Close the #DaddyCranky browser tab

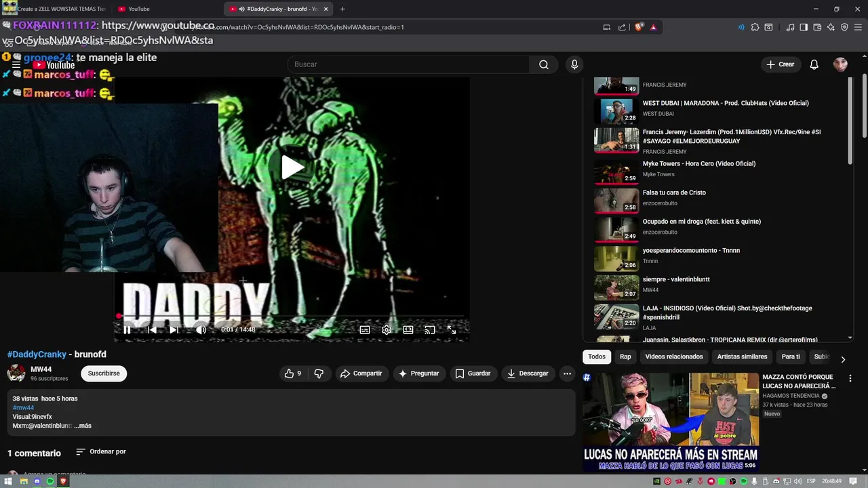coord(325,9)
